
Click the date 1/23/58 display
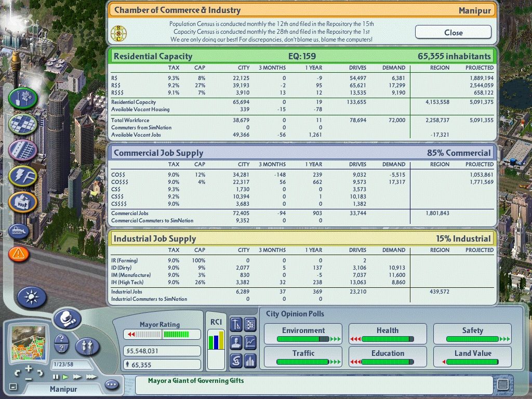tap(72, 364)
